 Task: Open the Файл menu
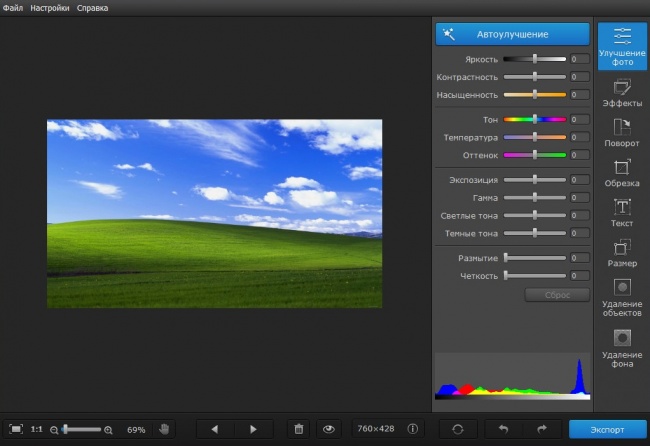(13, 8)
